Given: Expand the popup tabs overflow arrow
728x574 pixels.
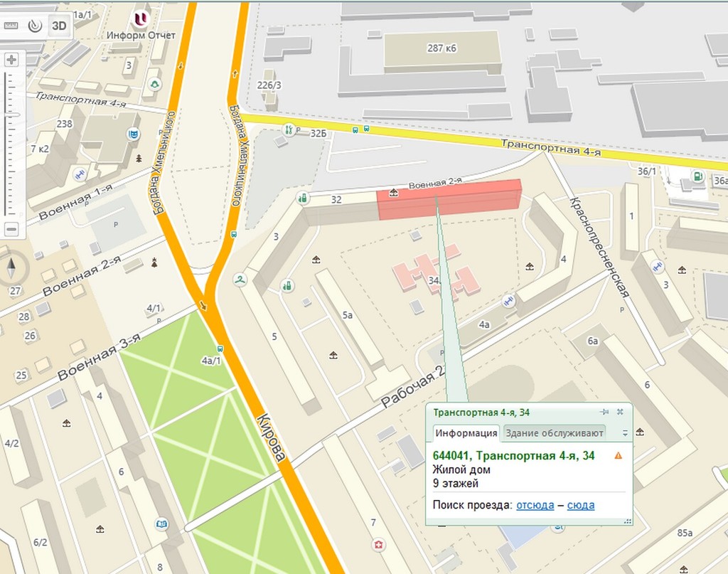Looking at the screenshot, I should point(625,433).
